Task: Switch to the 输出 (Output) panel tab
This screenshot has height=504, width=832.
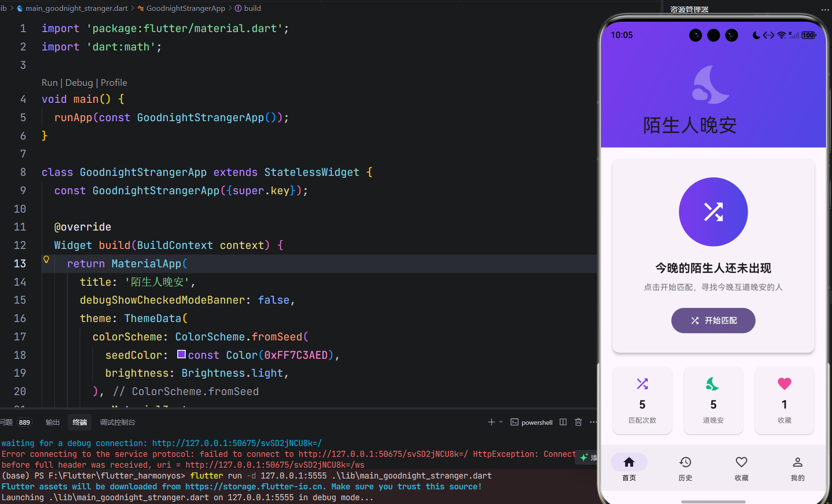Action: pos(52,422)
